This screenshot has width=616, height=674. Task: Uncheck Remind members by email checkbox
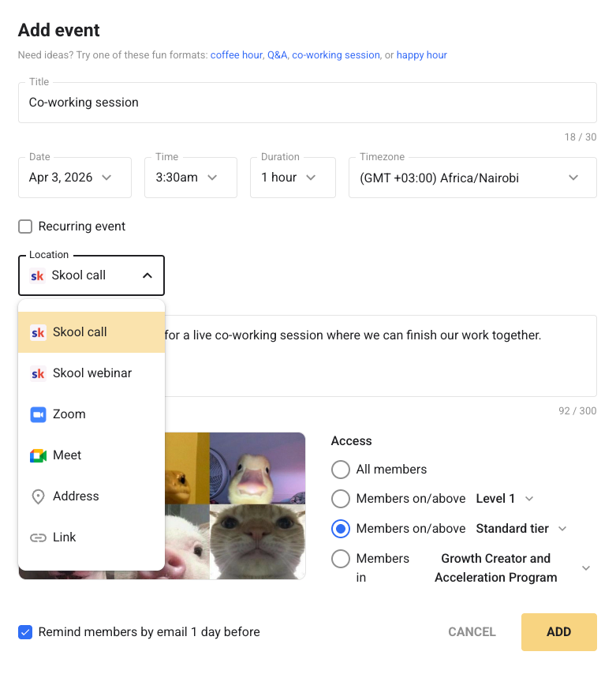[25, 632]
